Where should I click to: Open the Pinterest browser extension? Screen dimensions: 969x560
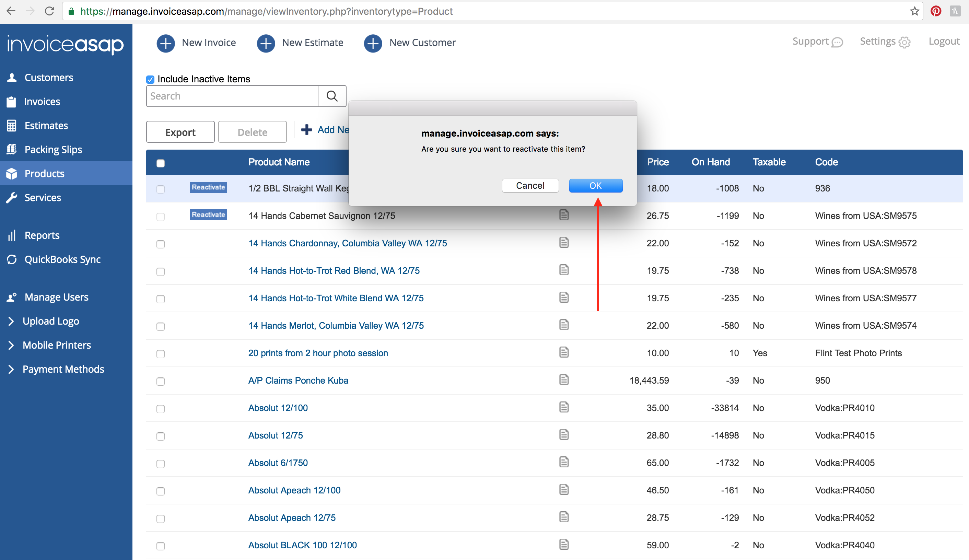click(x=936, y=11)
